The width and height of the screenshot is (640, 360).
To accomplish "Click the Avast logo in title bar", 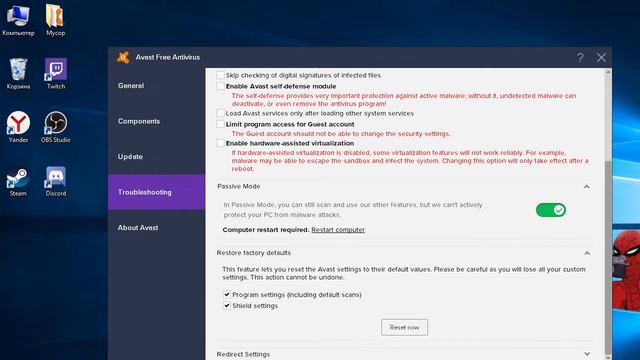I will [123, 58].
